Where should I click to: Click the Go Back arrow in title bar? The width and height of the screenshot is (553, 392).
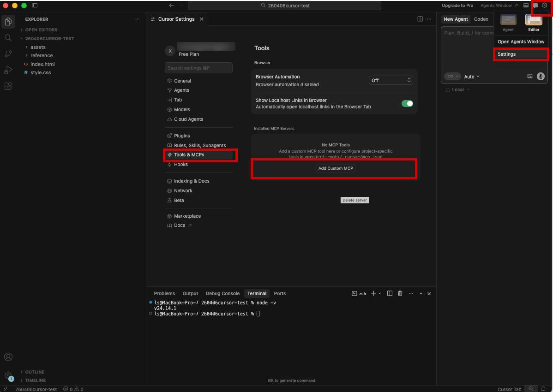click(171, 5)
